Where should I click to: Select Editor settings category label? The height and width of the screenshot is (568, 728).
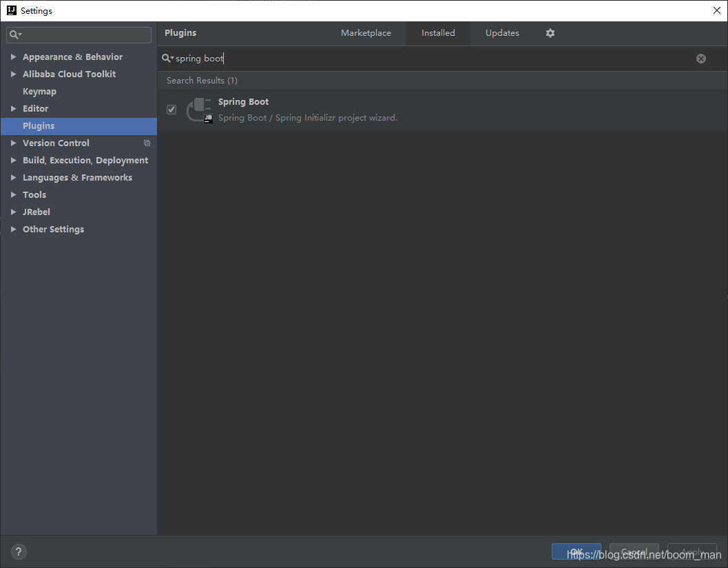35,108
